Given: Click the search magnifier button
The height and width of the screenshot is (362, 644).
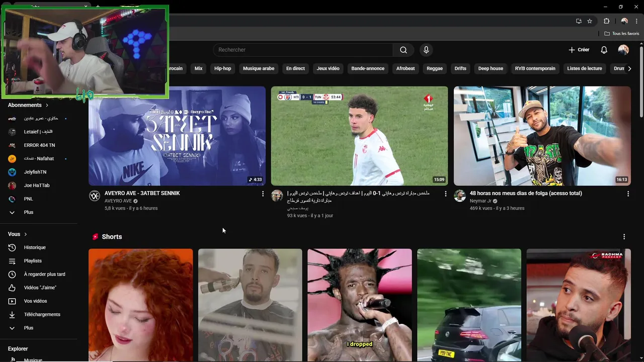Looking at the screenshot, I should [x=404, y=50].
